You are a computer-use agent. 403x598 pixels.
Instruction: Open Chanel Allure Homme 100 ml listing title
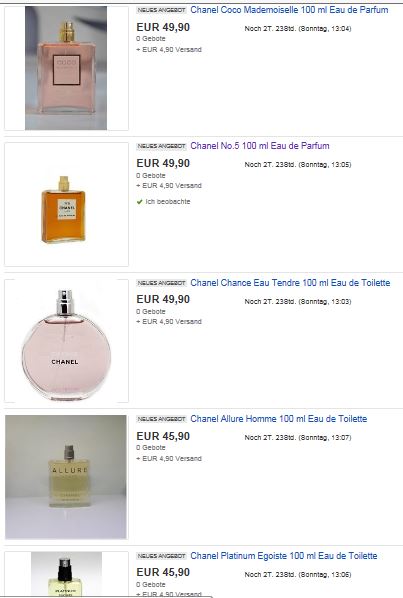click(x=279, y=419)
